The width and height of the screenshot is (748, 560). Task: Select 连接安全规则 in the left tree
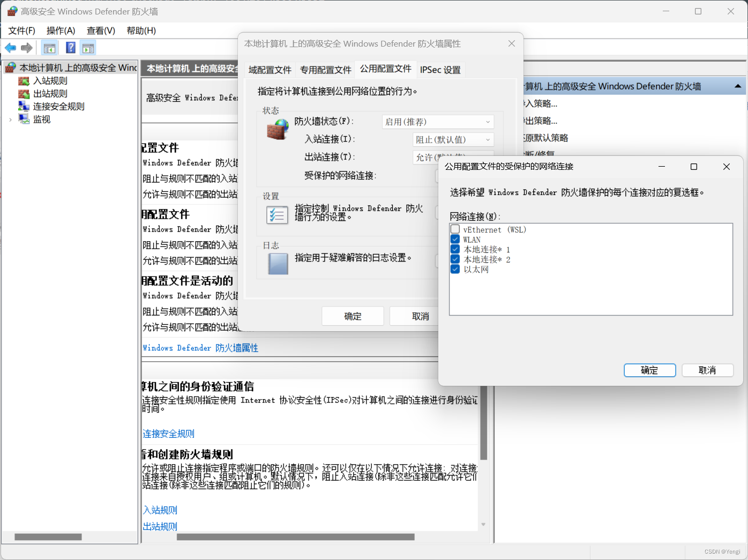click(59, 107)
